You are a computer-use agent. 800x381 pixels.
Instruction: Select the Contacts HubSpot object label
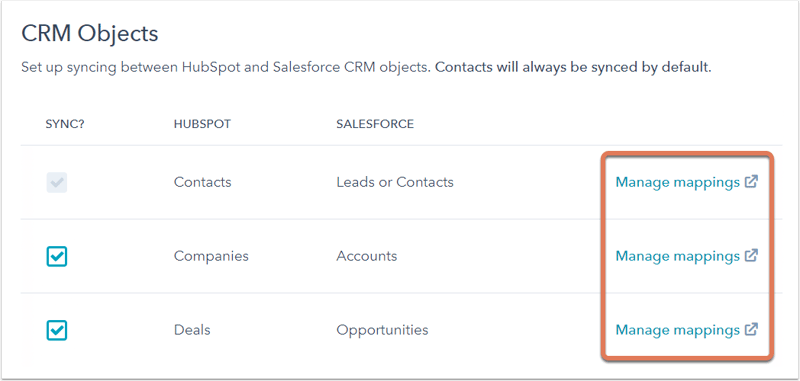(203, 182)
